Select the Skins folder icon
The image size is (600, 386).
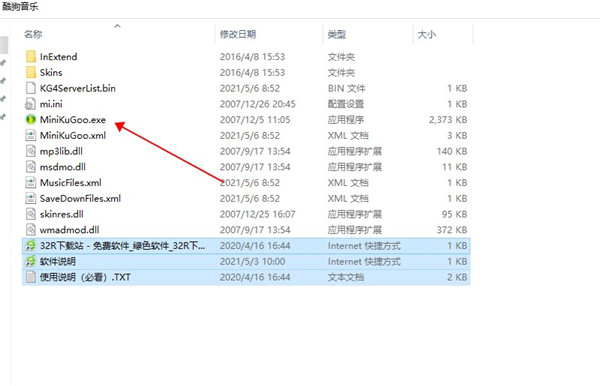tap(31, 72)
